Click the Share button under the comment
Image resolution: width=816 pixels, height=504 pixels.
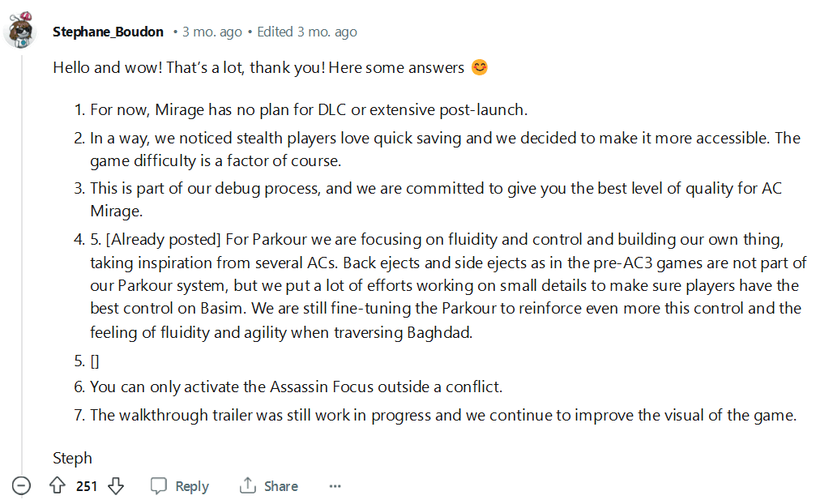coord(269,486)
